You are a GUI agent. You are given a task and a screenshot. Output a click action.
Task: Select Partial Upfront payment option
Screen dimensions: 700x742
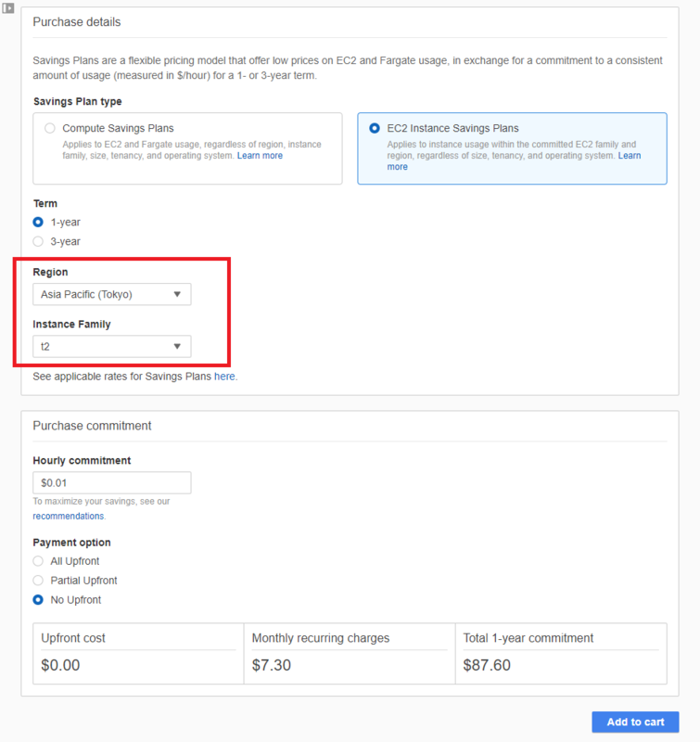point(38,581)
